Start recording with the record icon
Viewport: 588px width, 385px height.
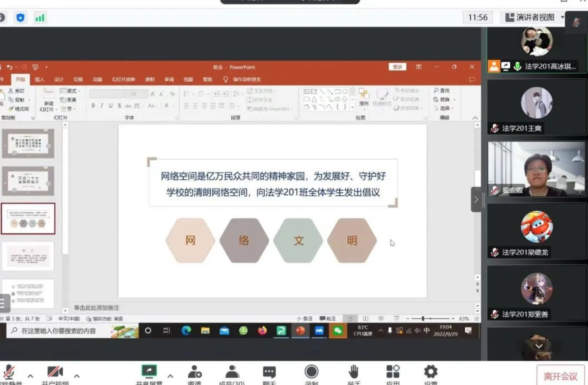point(311,372)
